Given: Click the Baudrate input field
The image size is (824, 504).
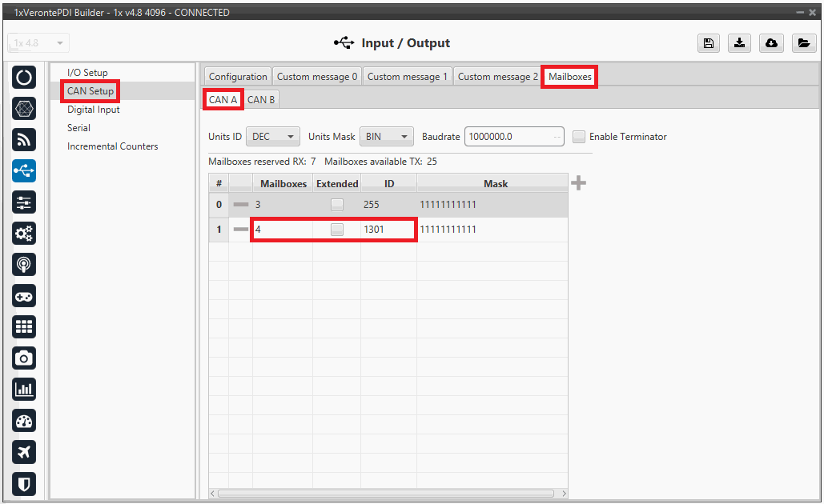Looking at the screenshot, I should 508,137.
